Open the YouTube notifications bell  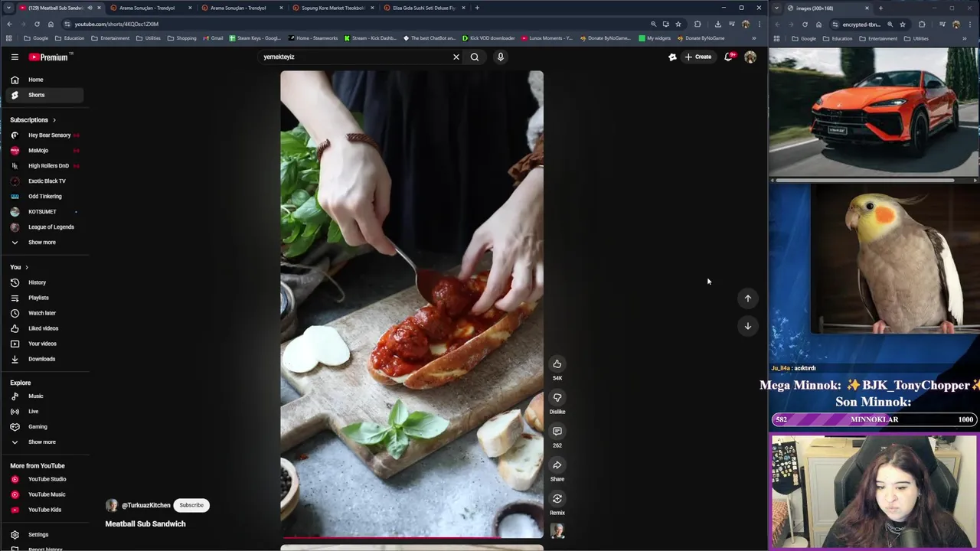click(729, 57)
